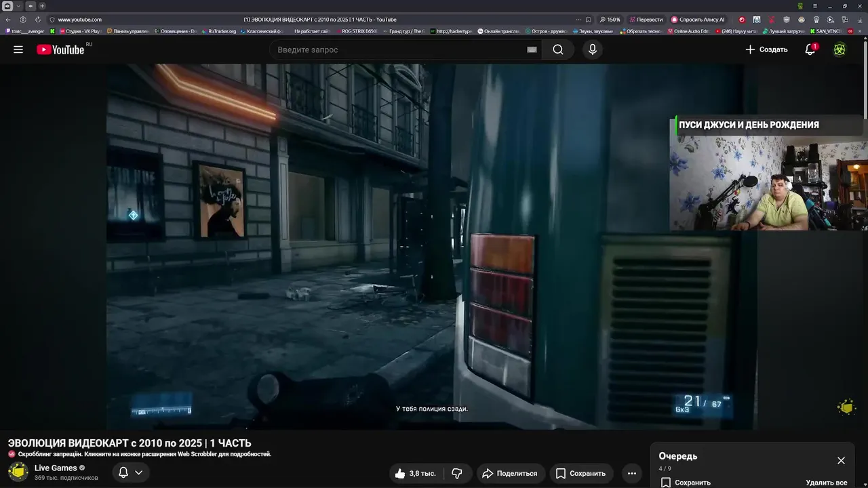The image size is (868, 488).
Task: Open the Звуки, звуковые bookmark
Action: [x=593, y=31]
